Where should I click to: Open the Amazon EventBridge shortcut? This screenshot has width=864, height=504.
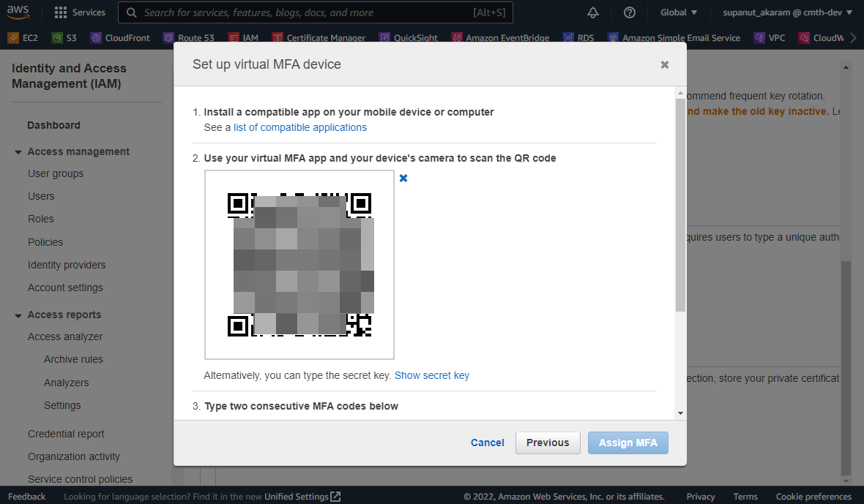pyautogui.click(x=500, y=37)
